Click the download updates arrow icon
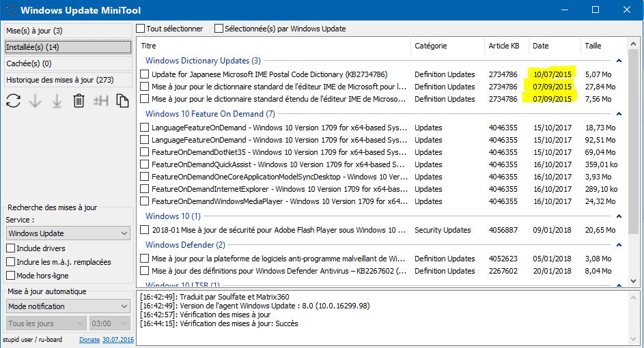 point(36,100)
